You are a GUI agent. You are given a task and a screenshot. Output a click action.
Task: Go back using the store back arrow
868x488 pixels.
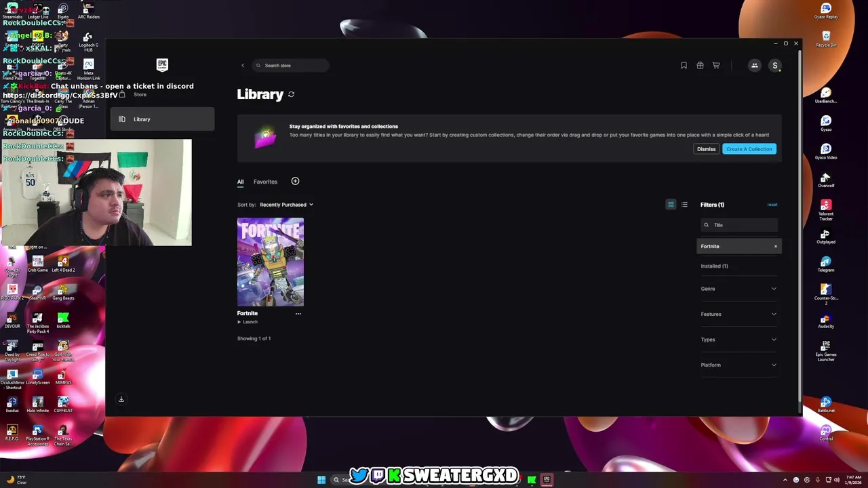[x=243, y=66]
